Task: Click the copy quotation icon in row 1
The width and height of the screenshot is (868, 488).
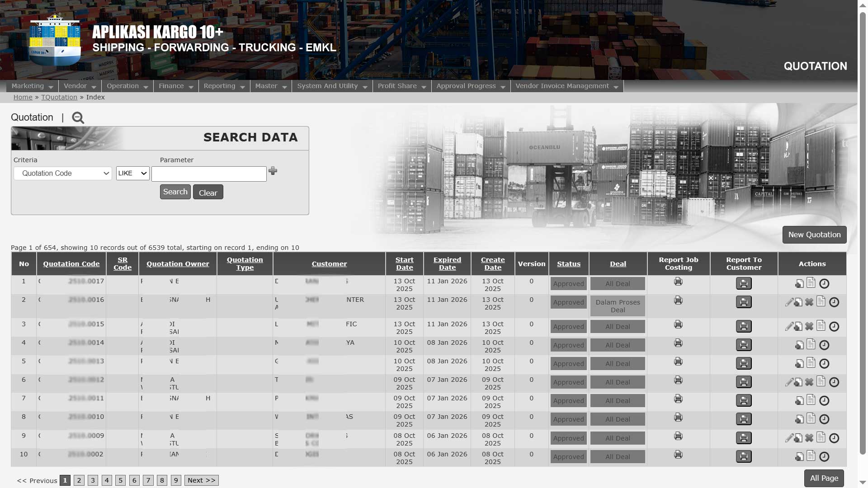Action: pos(799,284)
